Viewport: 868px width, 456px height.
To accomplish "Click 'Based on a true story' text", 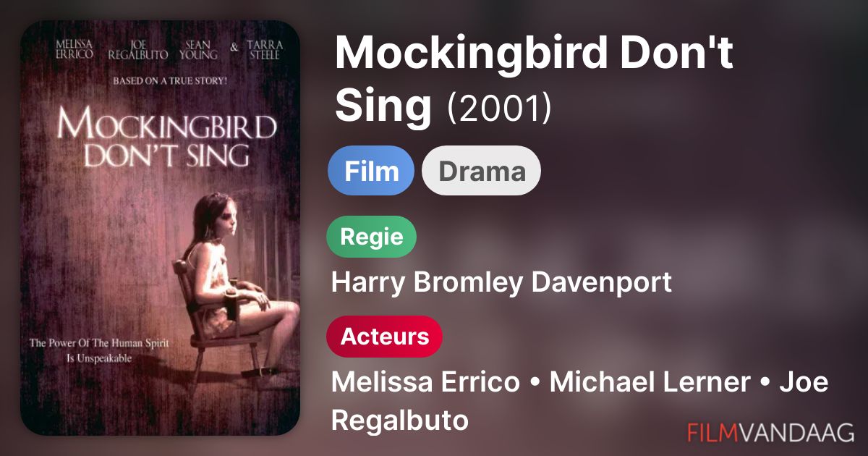I will coord(170,80).
